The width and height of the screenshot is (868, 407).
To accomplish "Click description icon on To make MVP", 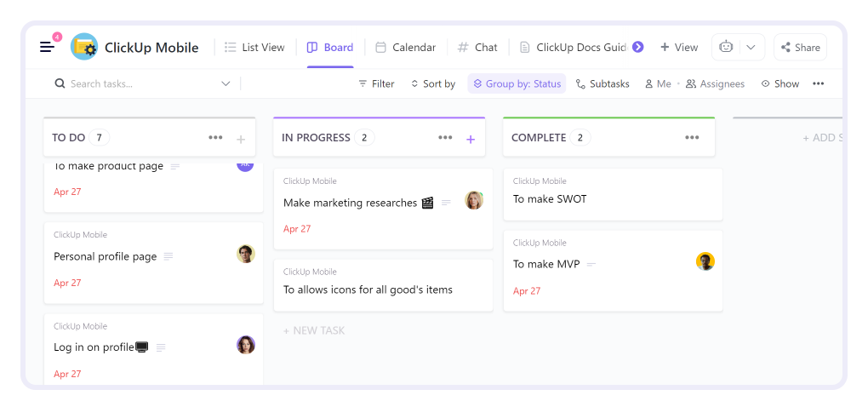I will (591, 265).
